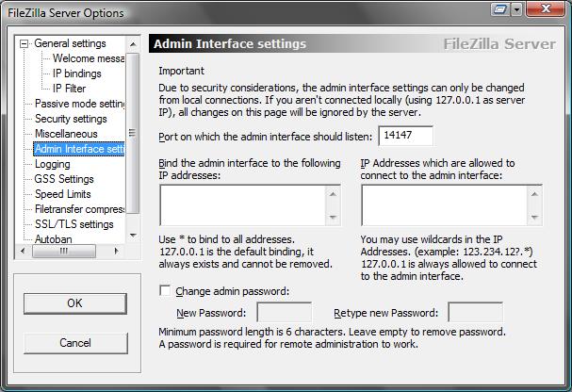Open IP bindings settings page

click(76, 73)
